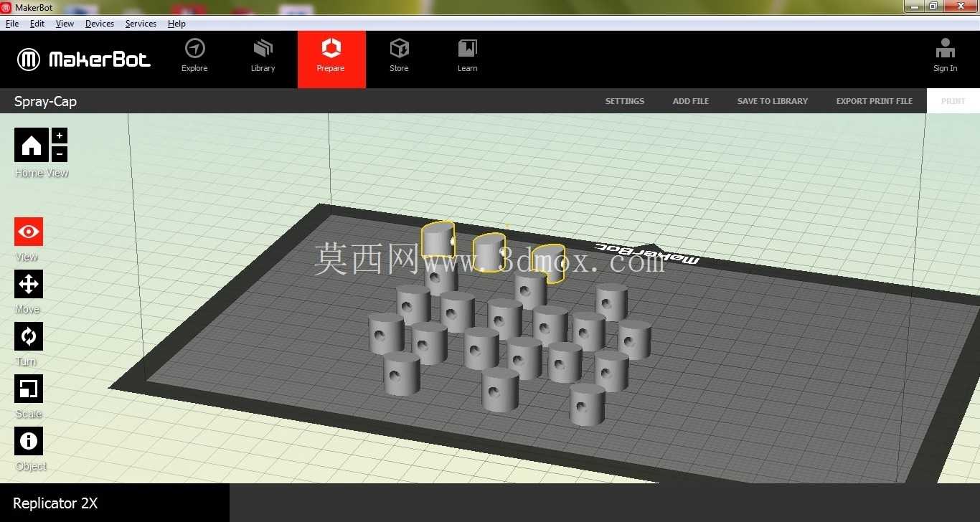Switch to the Prepare tab
Screen dimensions: 980x522
331,59
